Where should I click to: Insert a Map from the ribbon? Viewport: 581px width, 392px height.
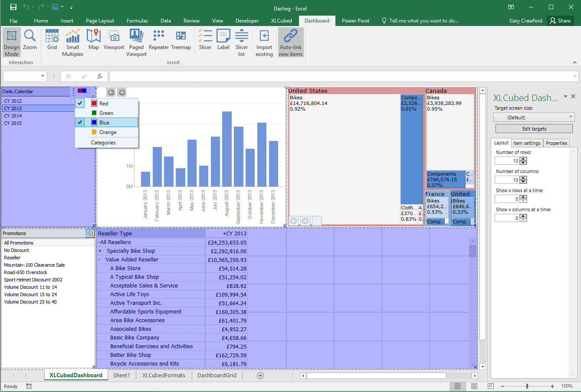click(93, 39)
